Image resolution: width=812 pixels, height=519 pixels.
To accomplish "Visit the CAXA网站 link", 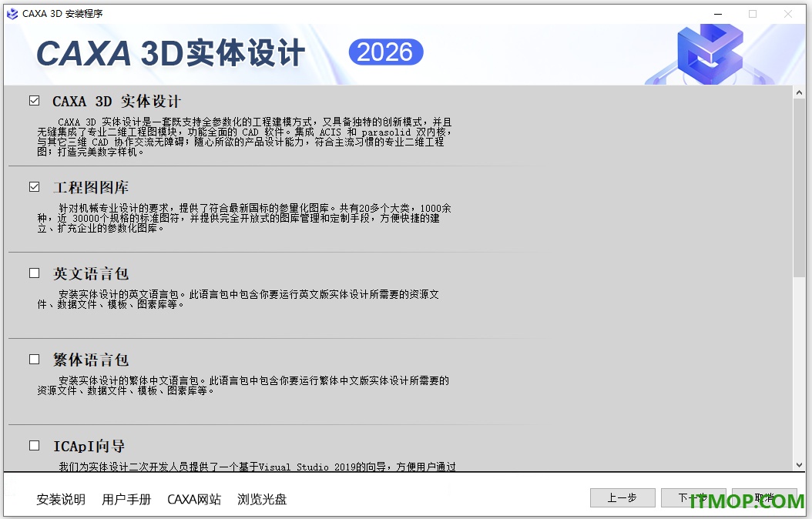I will 194,499.
